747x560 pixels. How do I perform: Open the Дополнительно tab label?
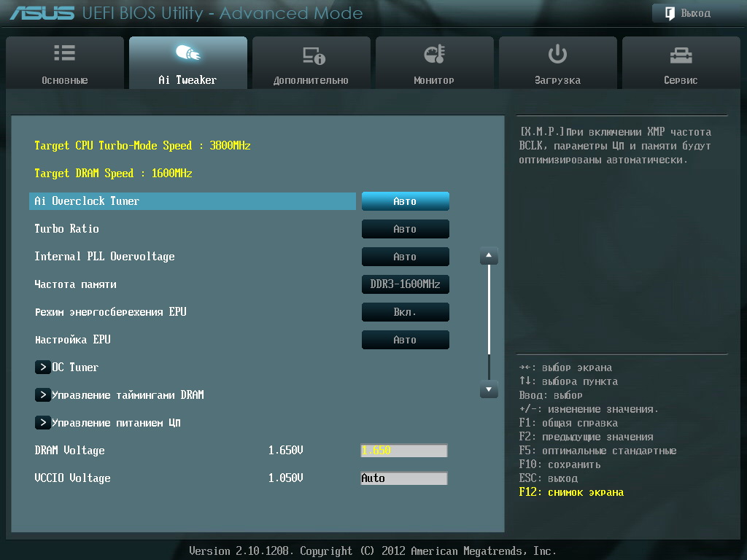pos(311,80)
